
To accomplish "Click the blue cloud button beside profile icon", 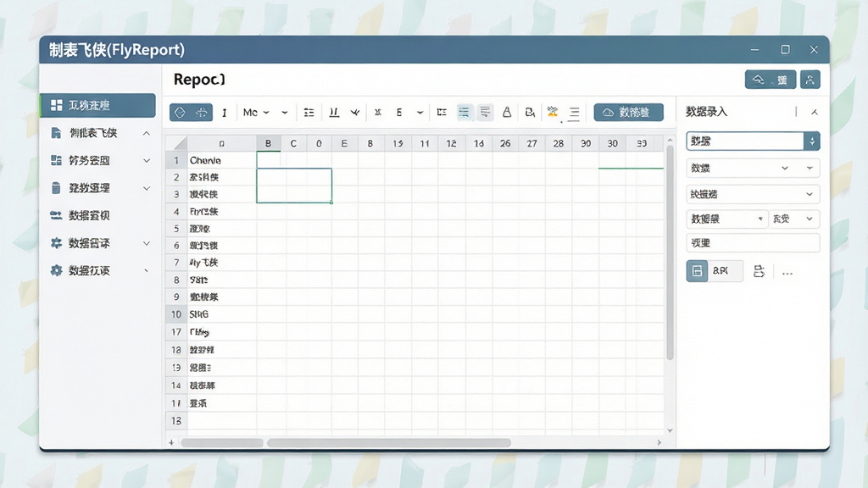I will 770,80.
